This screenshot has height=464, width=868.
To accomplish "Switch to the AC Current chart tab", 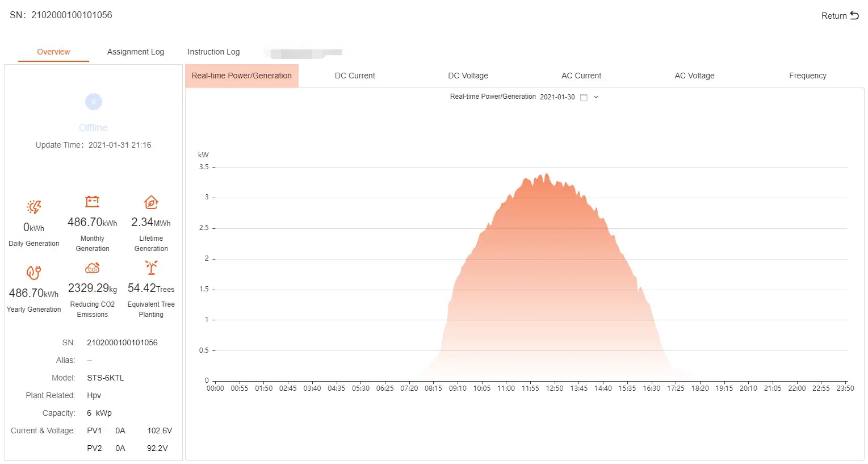I will click(581, 76).
